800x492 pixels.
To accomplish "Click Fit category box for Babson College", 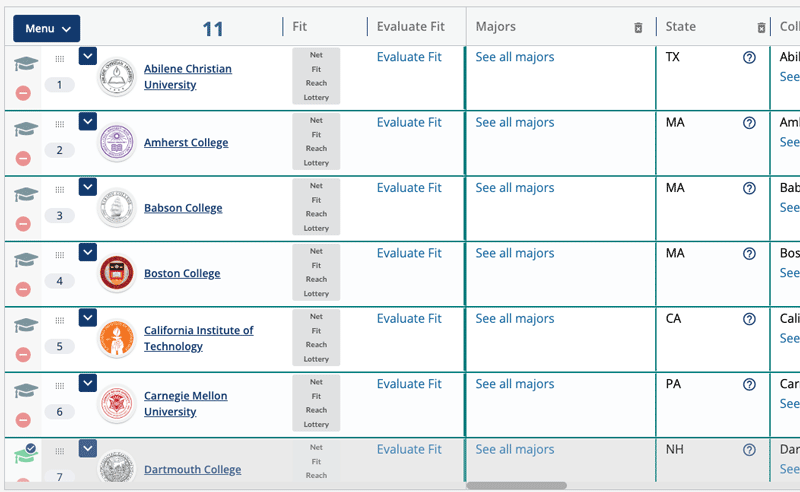I will tap(316, 207).
